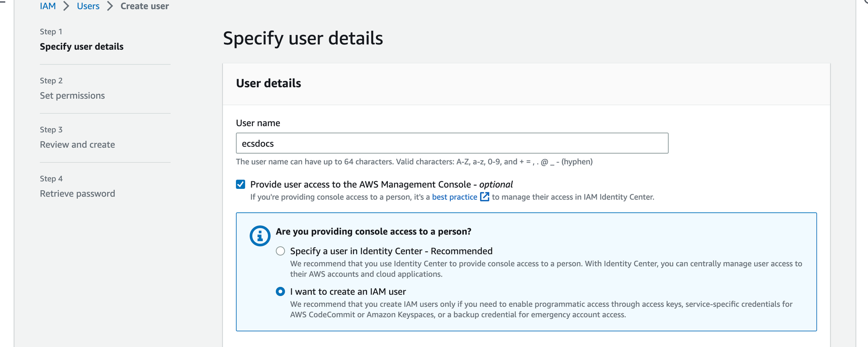Go to Step 4 Retrieve password

(77, 194)
